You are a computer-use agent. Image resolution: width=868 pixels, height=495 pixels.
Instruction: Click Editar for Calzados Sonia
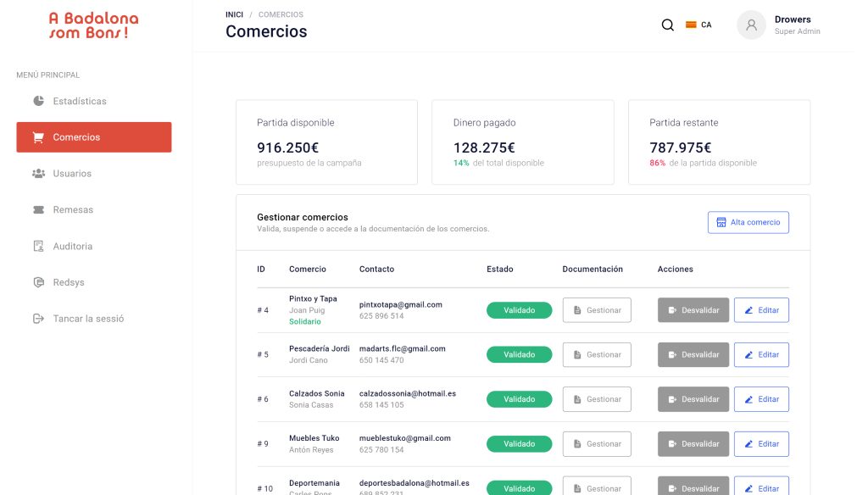click(761, 399)
